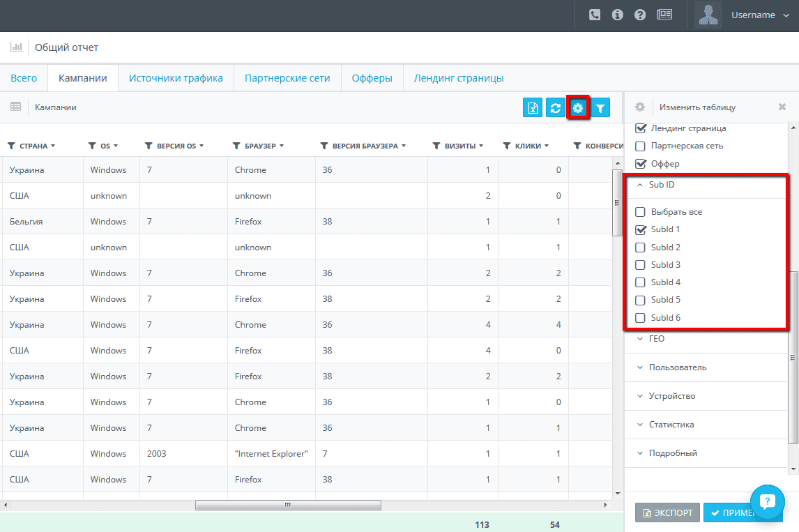Click the Excel export icon in the toolbar
Viewport: 799px width, 532px height.
point(533,107)
